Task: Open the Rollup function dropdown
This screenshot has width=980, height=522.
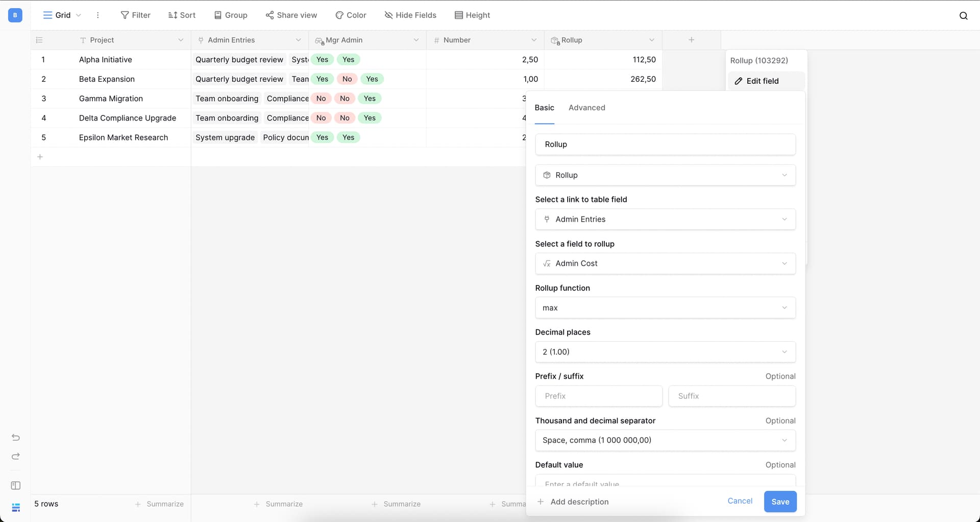Action: tap(665, 307)
